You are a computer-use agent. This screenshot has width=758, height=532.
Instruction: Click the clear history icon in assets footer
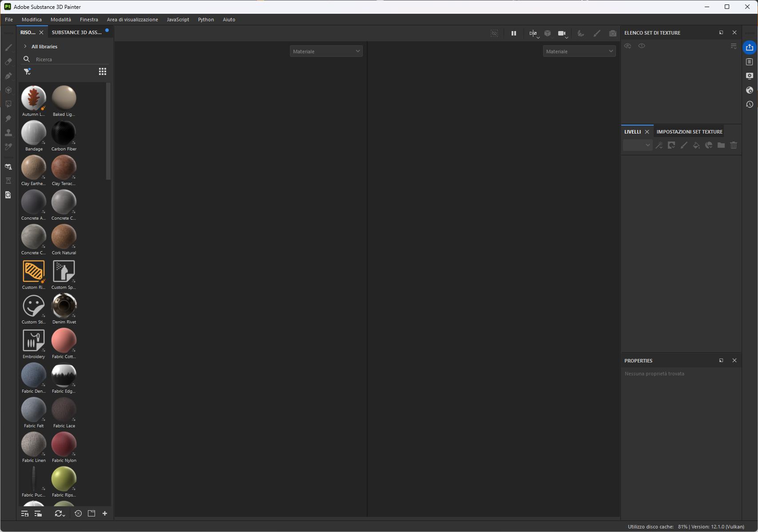pyautogui.click(x=78, y=513)
